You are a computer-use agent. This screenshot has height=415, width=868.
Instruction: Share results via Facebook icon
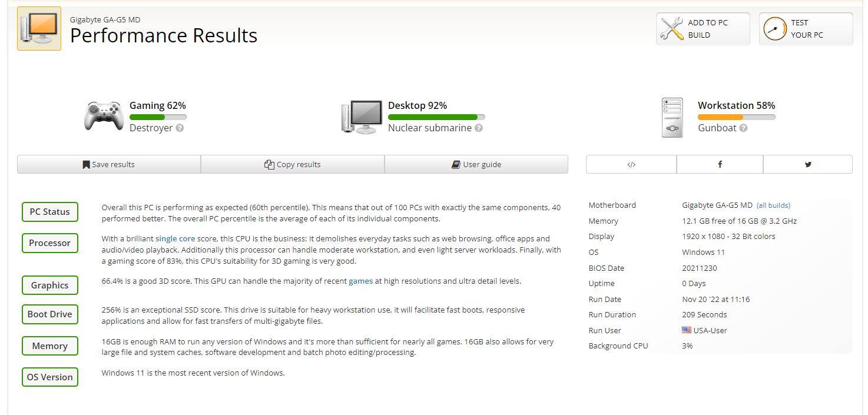[x=720, y=165]
